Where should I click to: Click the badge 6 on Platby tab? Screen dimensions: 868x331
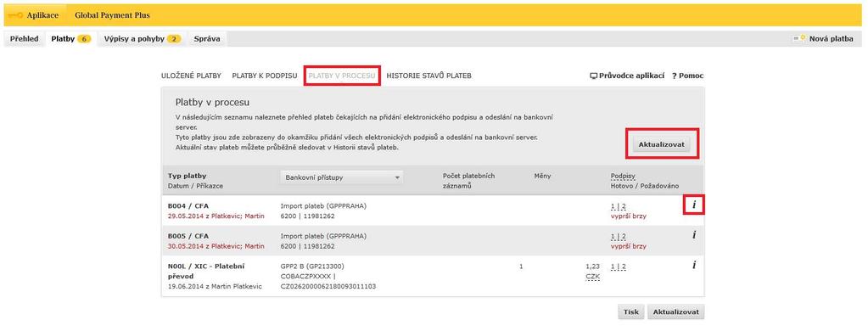click(84, 39)
